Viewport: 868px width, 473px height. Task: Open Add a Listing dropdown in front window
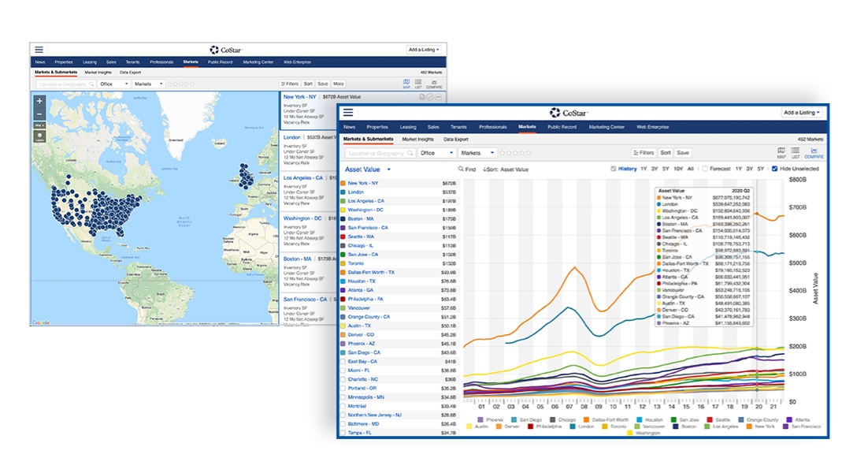coord(802,113)
